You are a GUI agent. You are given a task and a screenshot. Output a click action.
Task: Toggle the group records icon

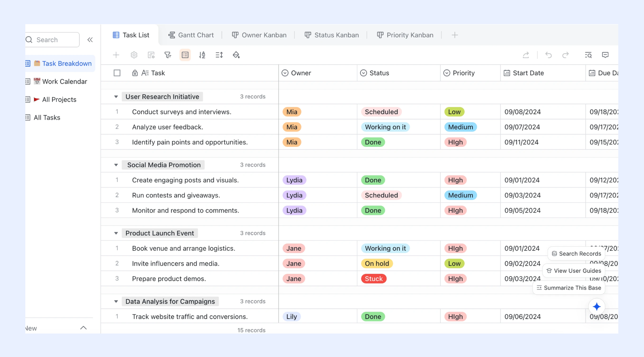(185, 55)
